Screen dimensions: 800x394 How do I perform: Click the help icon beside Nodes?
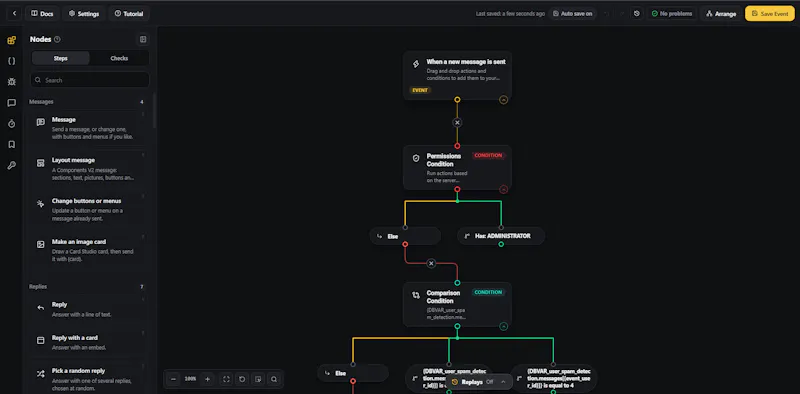(57, 39)
